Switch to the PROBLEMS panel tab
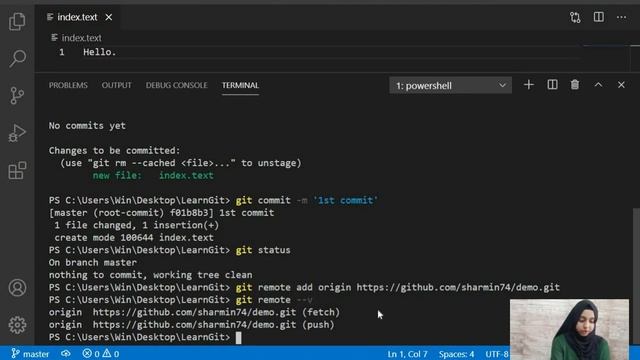This screenshot has width=640, height=360. [68, 85]
